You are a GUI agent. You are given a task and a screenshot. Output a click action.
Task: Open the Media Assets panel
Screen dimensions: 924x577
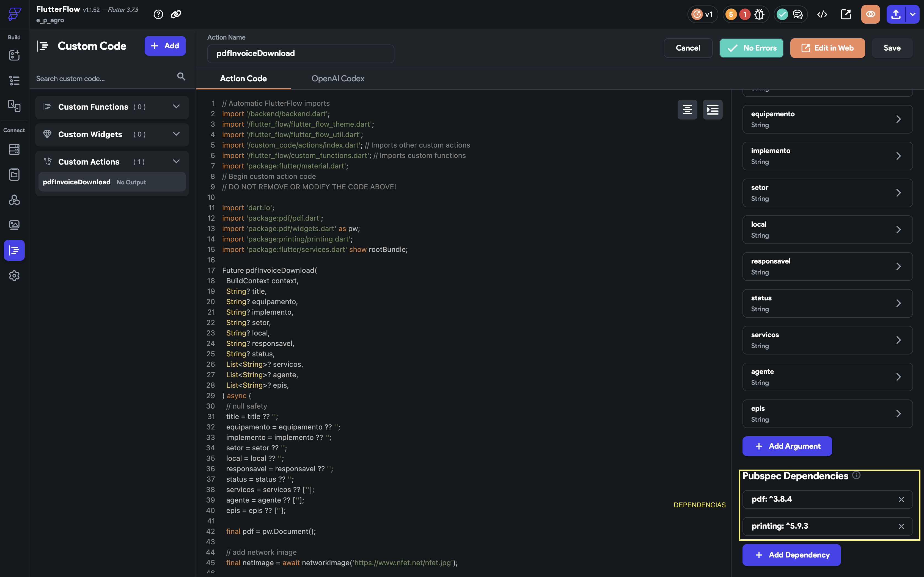14,225
